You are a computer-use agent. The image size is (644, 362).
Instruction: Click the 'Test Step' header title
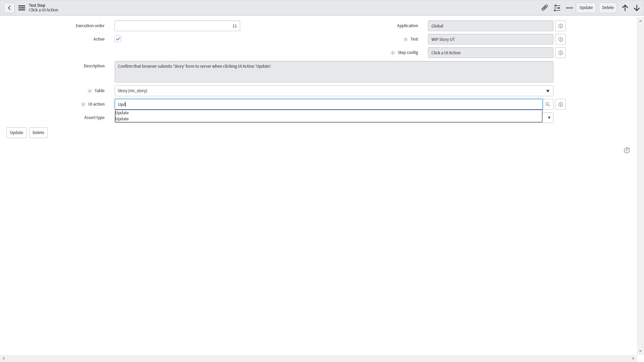(37, 5)
